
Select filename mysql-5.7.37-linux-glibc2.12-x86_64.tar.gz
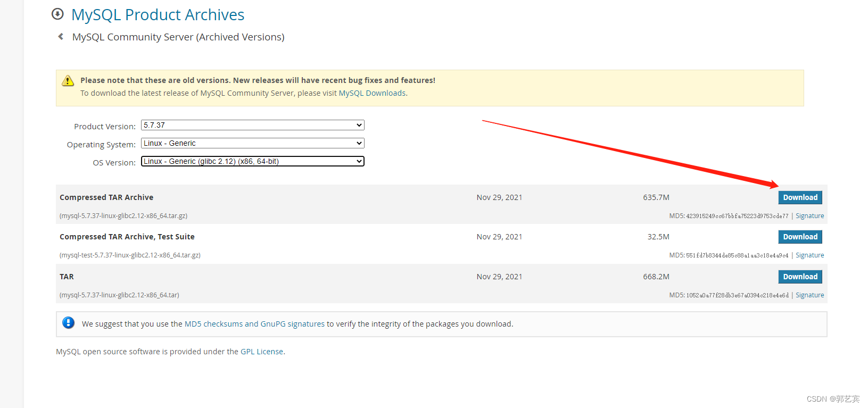[123, 216]
